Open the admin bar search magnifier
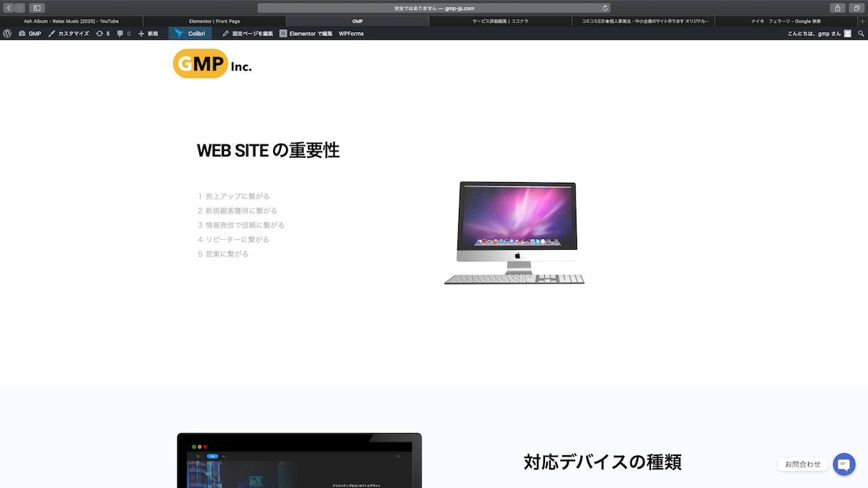Viewport: 868px width, 488px height. pos(861,33)
